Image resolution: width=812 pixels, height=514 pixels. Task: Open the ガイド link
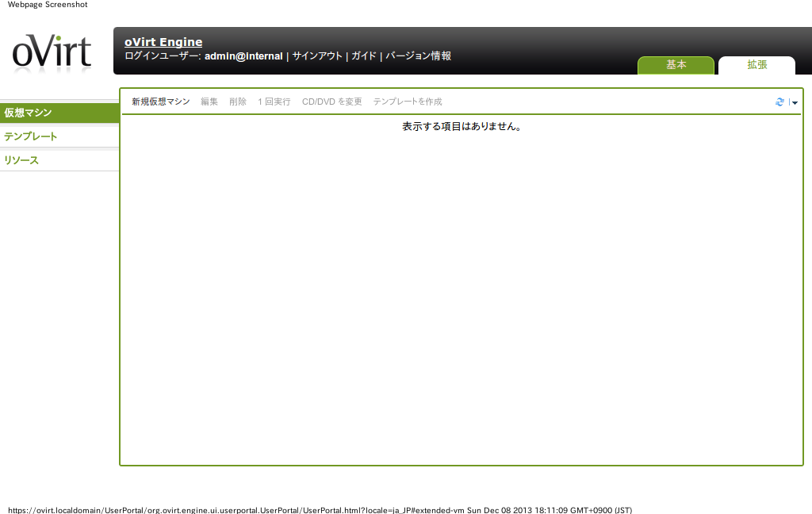364,56
